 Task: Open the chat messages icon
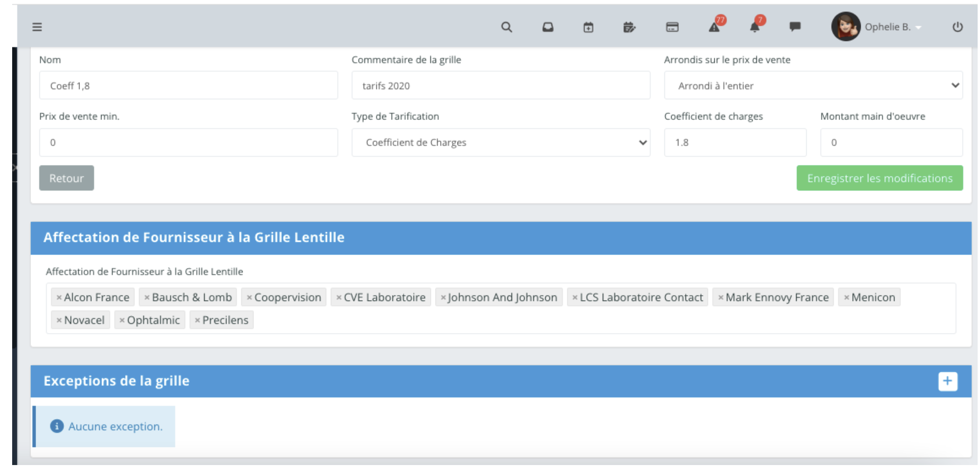click(795, 26)
